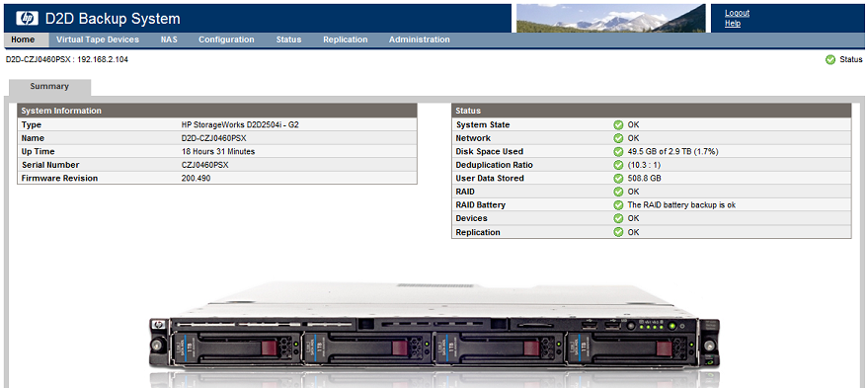Click the Firmware Revision label
Image resolution: width=868 pixels, height=388 pixels.
click(x=60, y=179)
